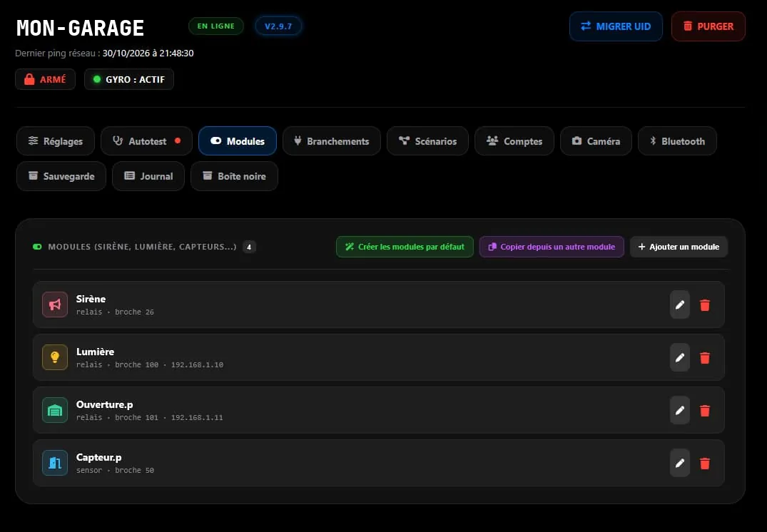Screen dimensions: 767x532
Task: Click the Capteur.p door sensor icon
Action: (x=55, y=463)
